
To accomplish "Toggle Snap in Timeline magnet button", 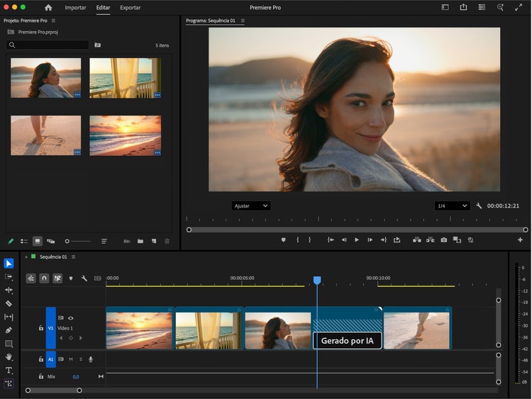I will tap(44, 279).
